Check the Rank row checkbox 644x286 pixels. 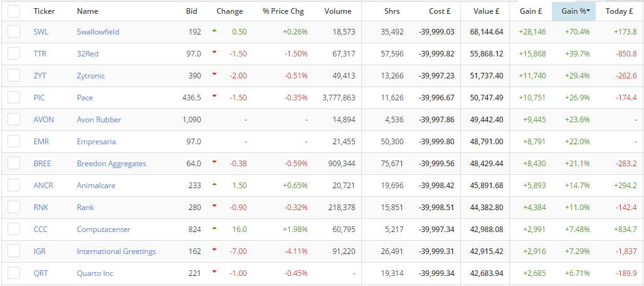(14, 207)
